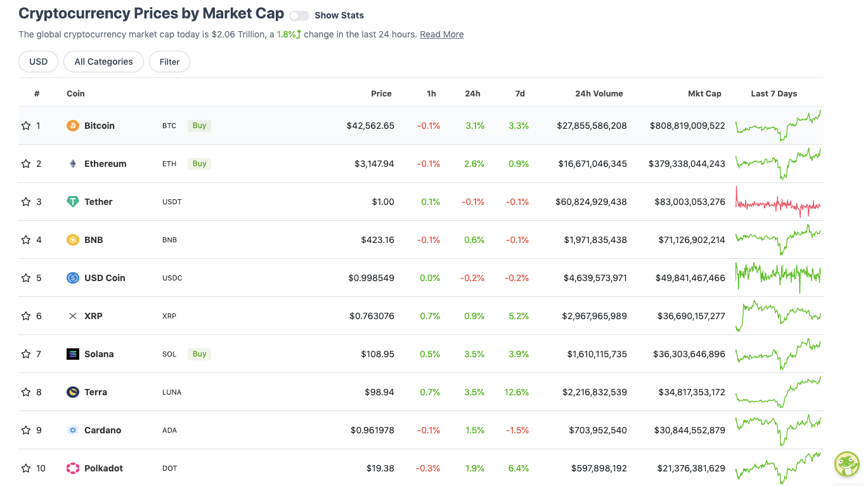The height and width of the screenshot is (486, 868).
Task: Click the pink Polkadot logo
Action: [x=73, y=468]
